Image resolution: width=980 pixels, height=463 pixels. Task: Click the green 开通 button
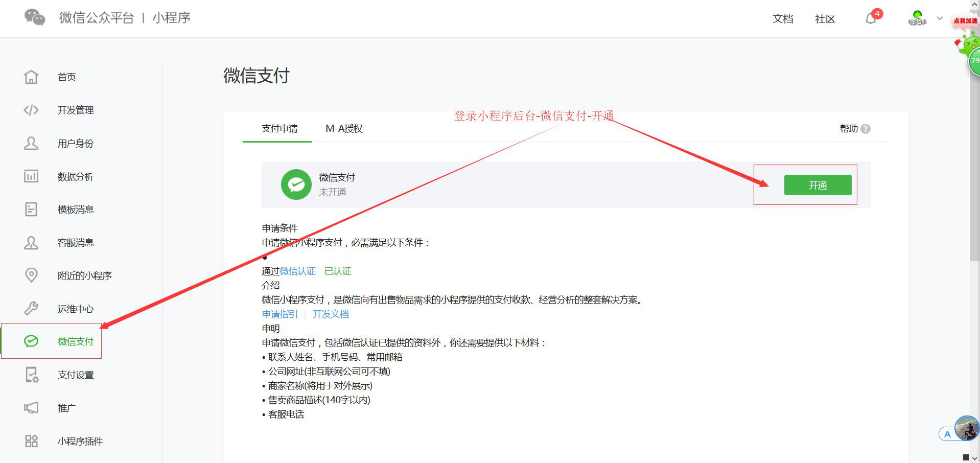(x=818, y=185)
